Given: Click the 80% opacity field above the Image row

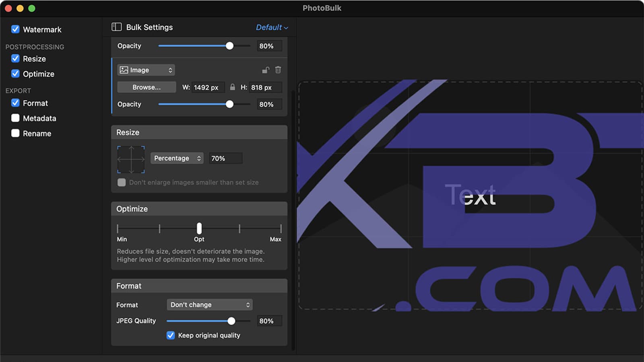Looking at the screenshot, I should [x=269, y=46].
